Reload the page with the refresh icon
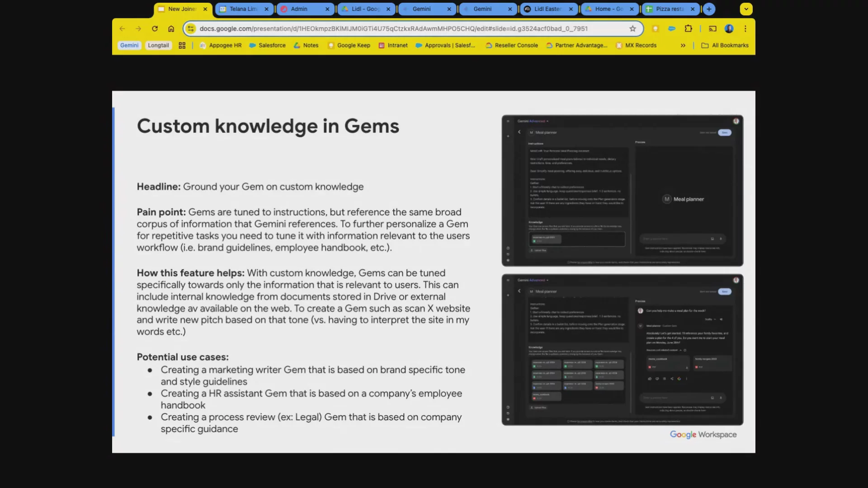This screenshot has width=868, height=488. (x=155, y=28)
